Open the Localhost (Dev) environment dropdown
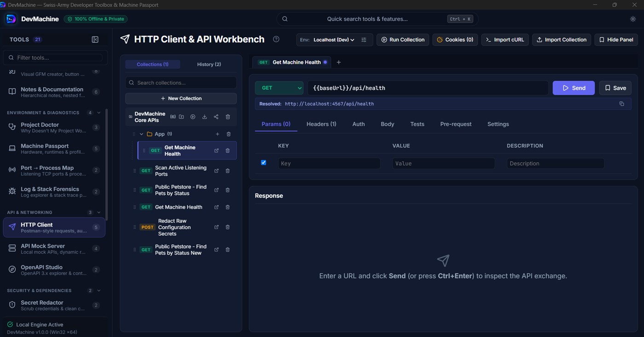644x337 pixels. coord(334,40)
